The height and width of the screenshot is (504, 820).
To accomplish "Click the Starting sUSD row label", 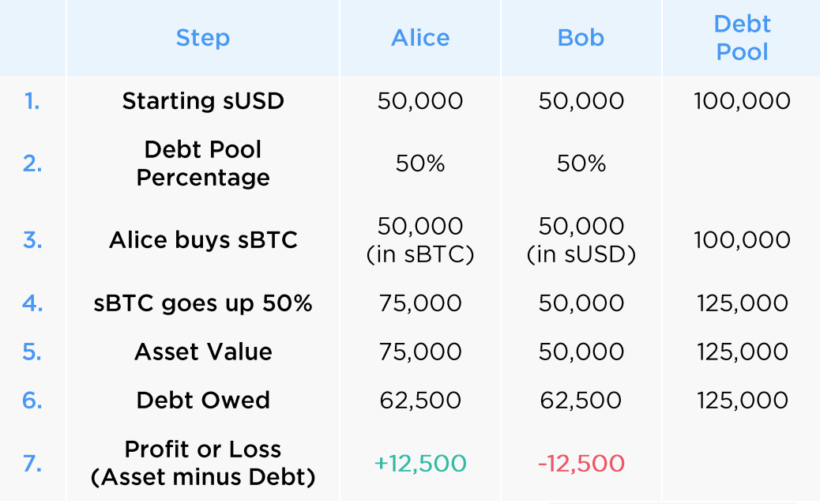I will 203,101.
